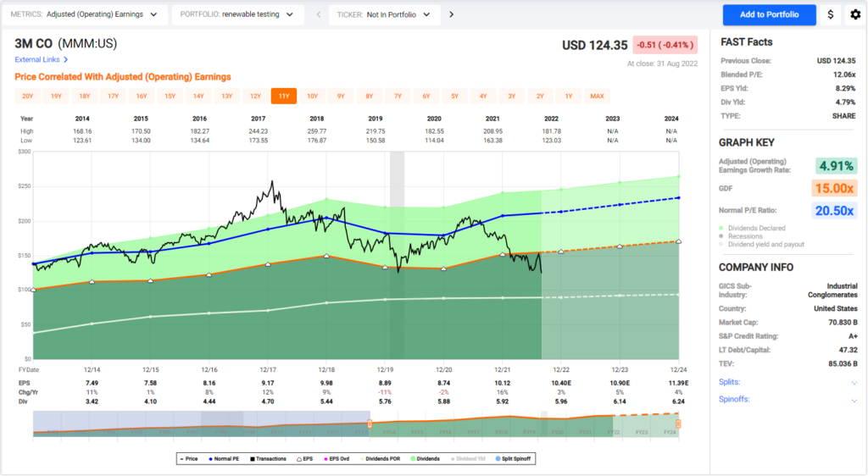This screenshot has height=476, width=868.
Task: Toggle Dividends POR in chart legend
Action: tap(380, 459)
